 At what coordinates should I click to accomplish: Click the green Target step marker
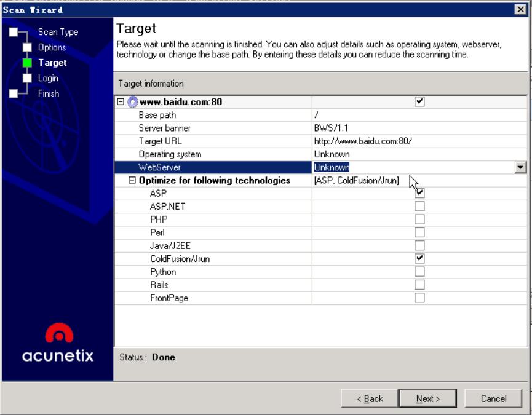point(27,63)
